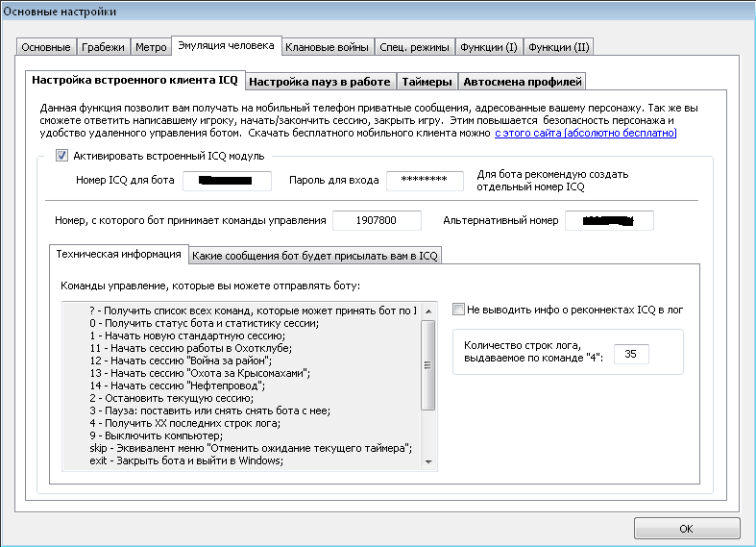Open "Настройка пауз в работе" subtab
Screen dimensions: 756x547
pos(320,82)
